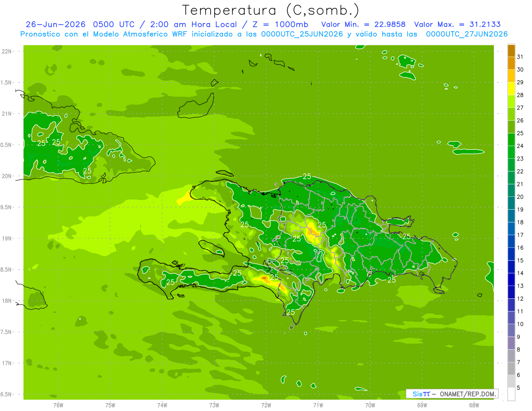Click the color scale label "26"
This screenshot has width=532, height=411.
[520, 121]
